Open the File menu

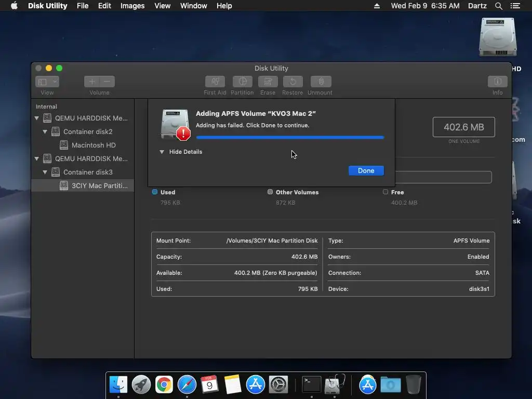83,6
